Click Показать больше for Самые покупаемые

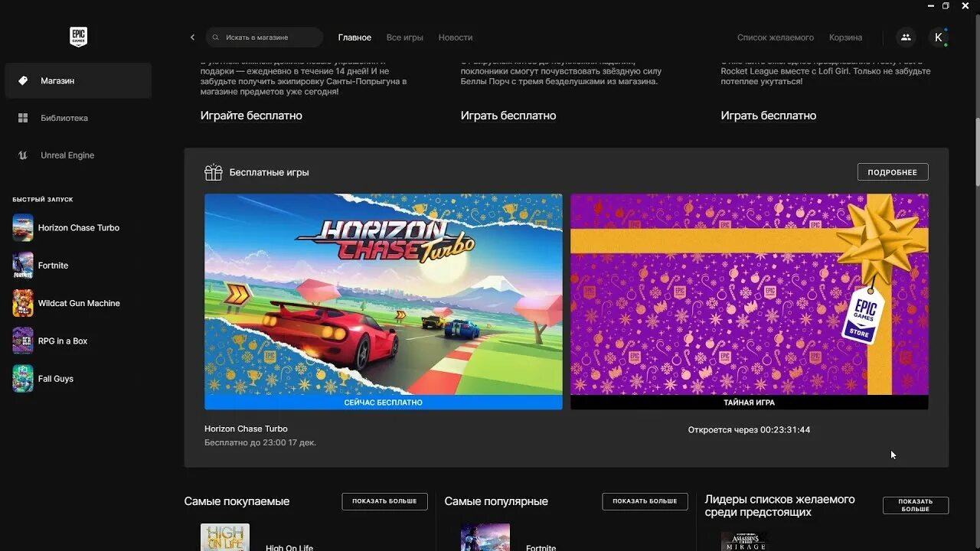click(x=384, y=501)
